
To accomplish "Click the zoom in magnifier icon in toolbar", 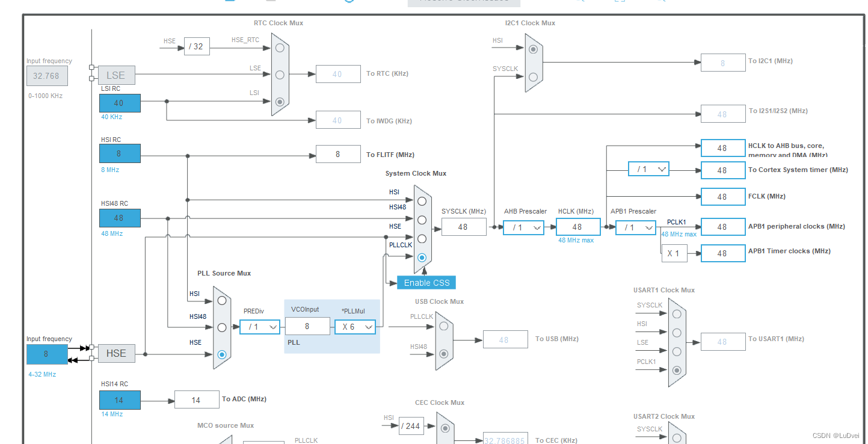I will point(580,3).
